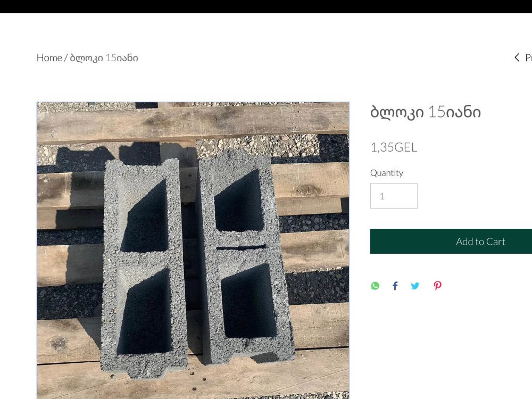The image size is (532, 399).
Task: Click the ბლოკი 15იანი breadcrumb text
Action: point(104,57)
